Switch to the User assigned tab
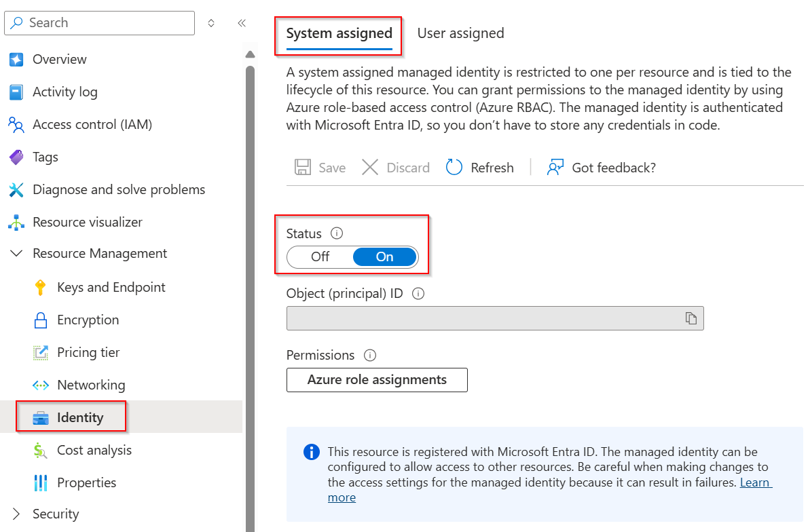Image resolution: width=810 pixels, height=532 pixels. pos(460,33)
